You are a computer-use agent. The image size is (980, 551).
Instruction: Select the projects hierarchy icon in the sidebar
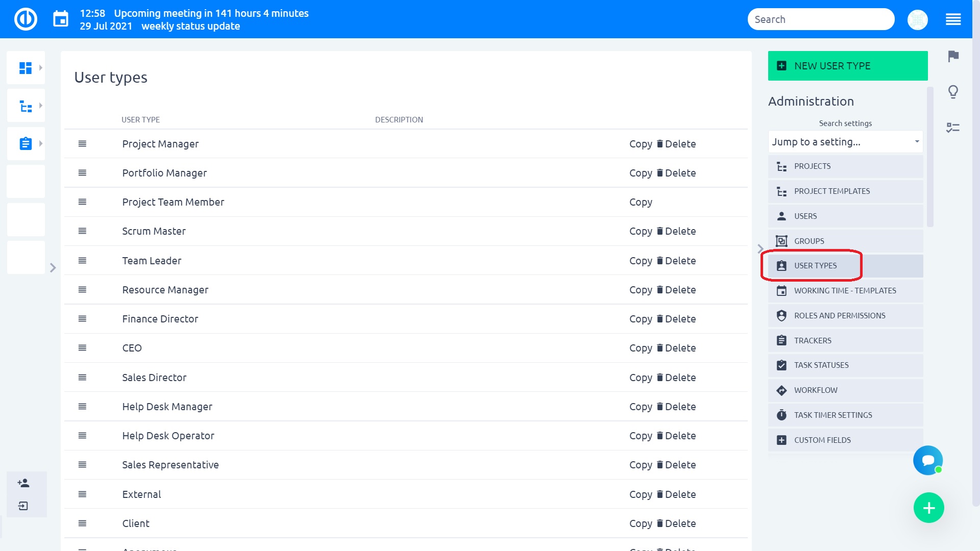point(25,105)
